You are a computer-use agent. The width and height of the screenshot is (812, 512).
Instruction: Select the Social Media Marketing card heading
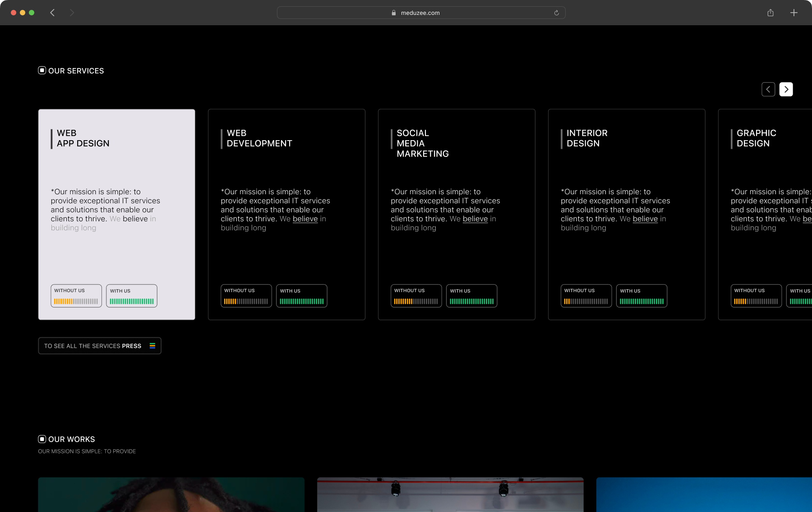[x=422, y=143]
